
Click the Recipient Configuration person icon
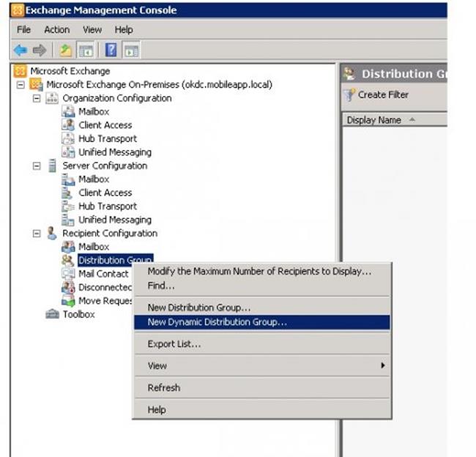click(x=52, y=233)
